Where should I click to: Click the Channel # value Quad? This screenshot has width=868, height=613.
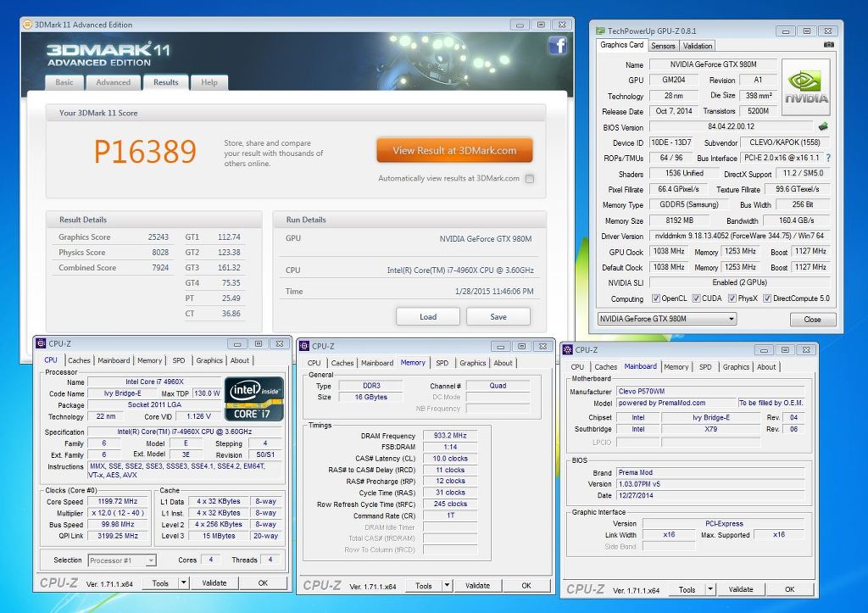[x=498, y=386]
